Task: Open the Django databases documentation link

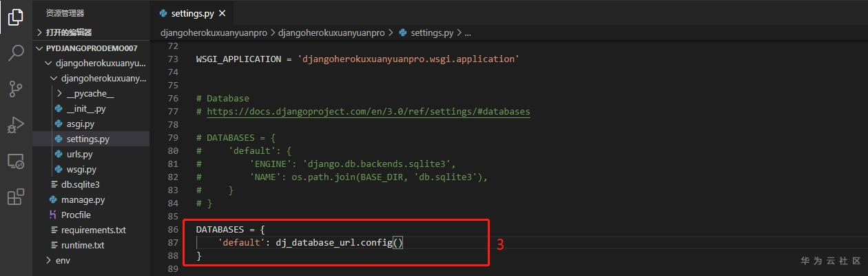Action: point(369,111)
